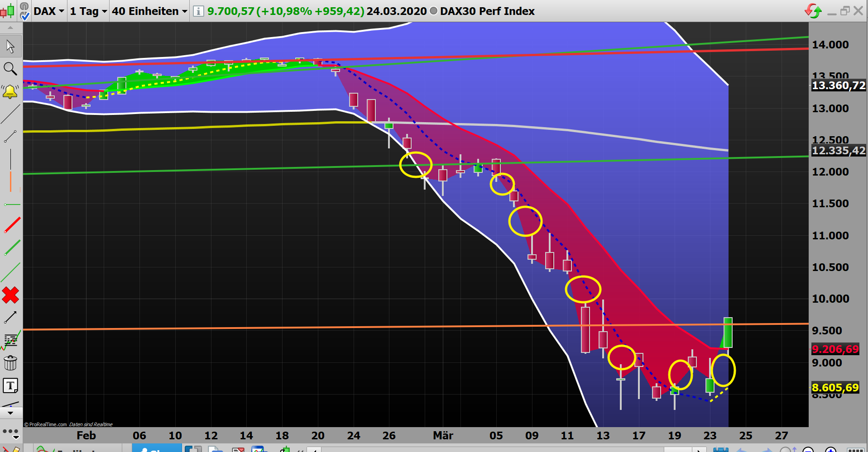Click the trash can eraser tool
This screenshot has height=452, width=868.
click(10, 363)
